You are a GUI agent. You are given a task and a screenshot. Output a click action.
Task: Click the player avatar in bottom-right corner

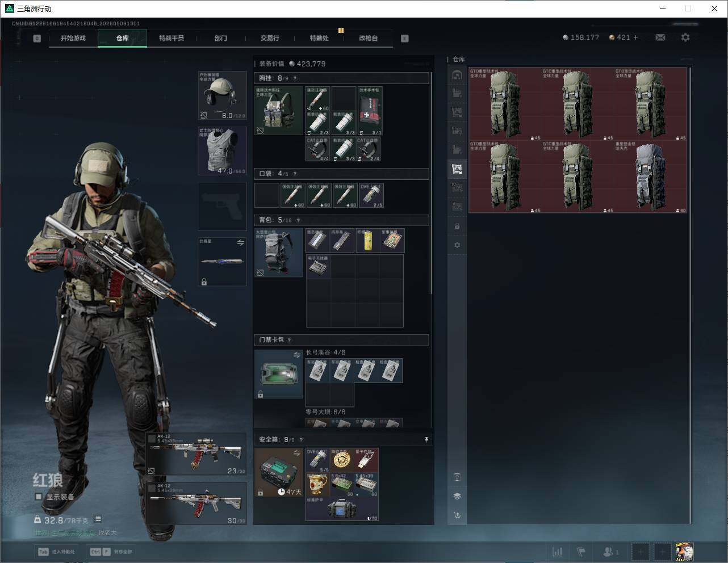coord(684,552)
